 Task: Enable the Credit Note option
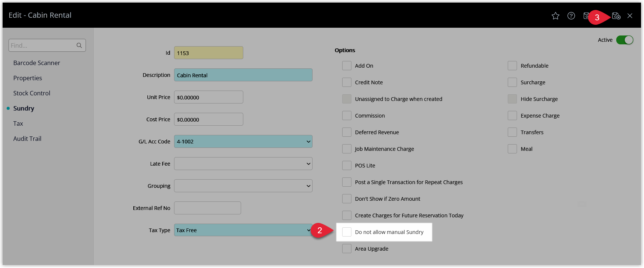tap(347, 82)
